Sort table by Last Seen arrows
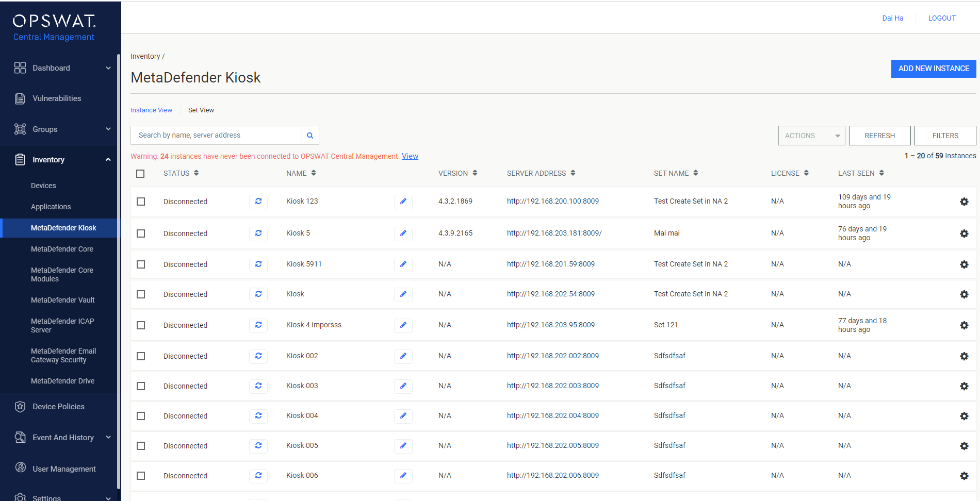Viewport: 980px width, 501px height. pyautogui.click(x=881, y=173)
